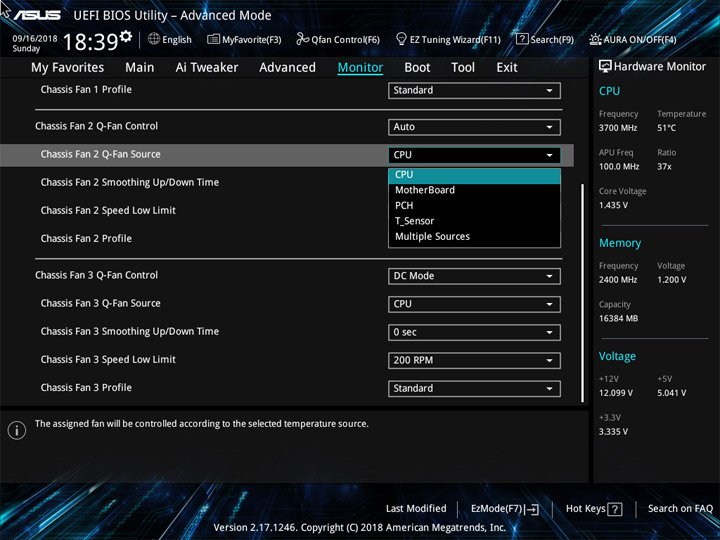The width and height of the screenshot is (720, 540).
Task: Open Search(F9) question mark icon
Action: click(x=522, y=39)
